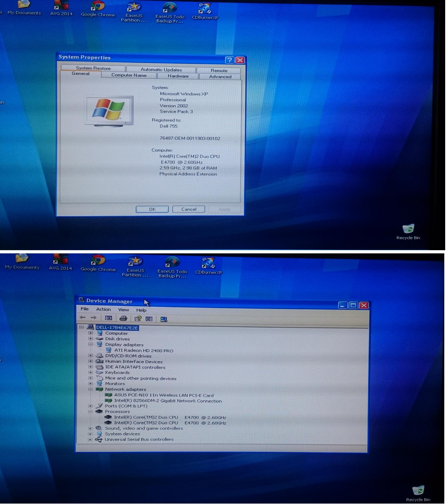Collapse the Network adapters category

[x=90, y=389]
